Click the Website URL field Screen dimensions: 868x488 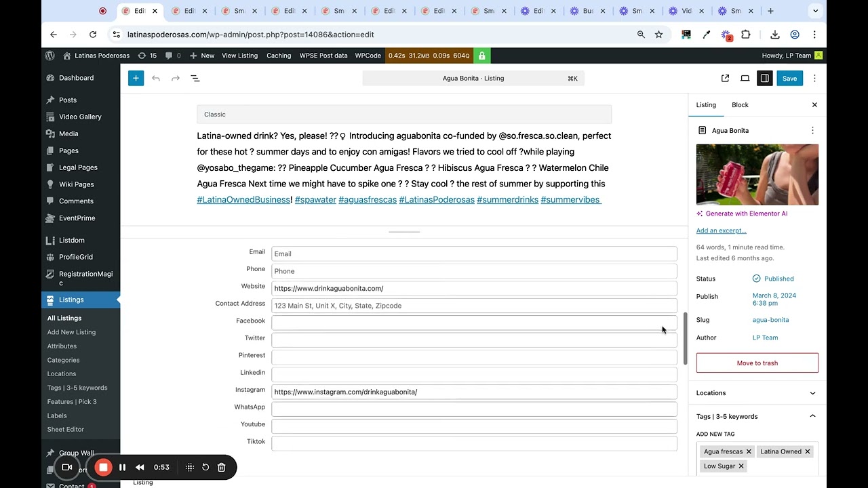[474, 288]
